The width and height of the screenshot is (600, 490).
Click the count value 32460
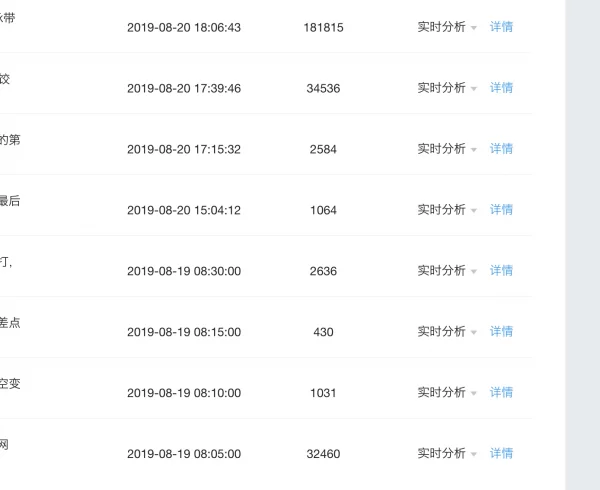pos(323,455)
